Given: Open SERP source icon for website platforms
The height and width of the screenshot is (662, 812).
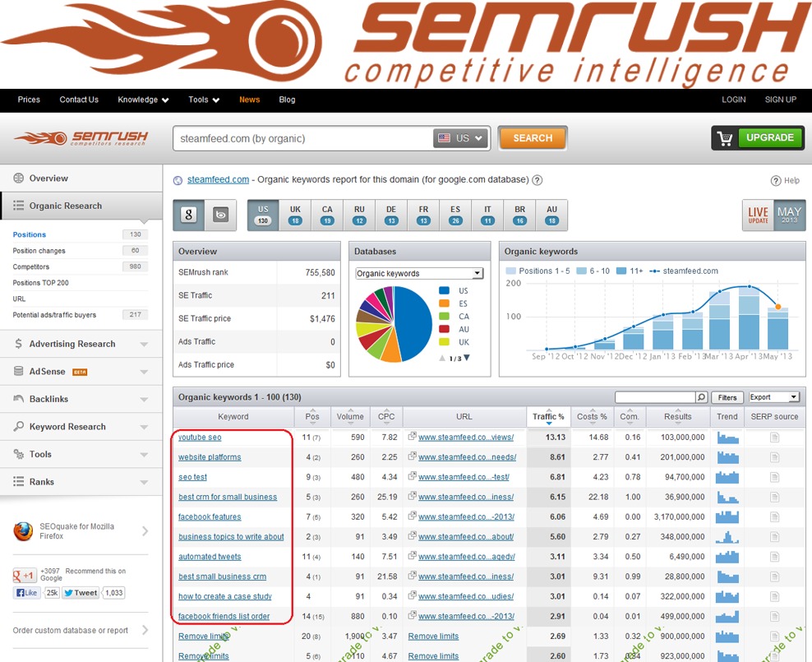Looking at the screenshot, I should [x=774, y=457].
